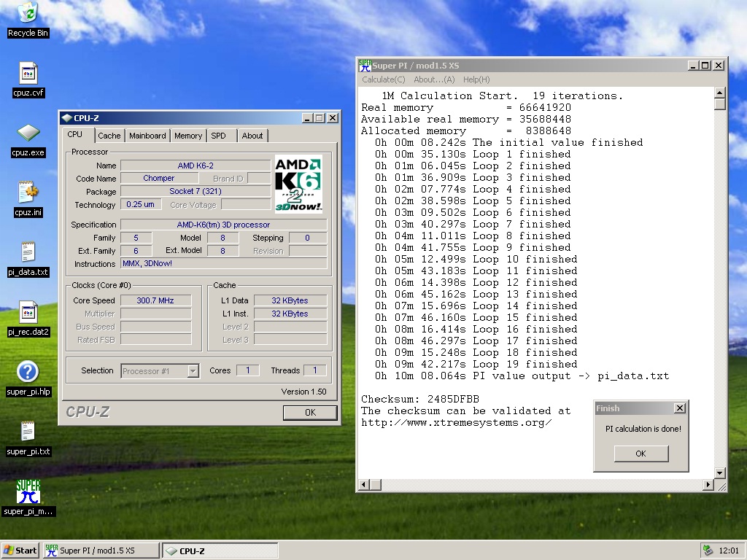Click the Super PI title bar icon
This screenshot has width=747, height=560.
[365, 65]
